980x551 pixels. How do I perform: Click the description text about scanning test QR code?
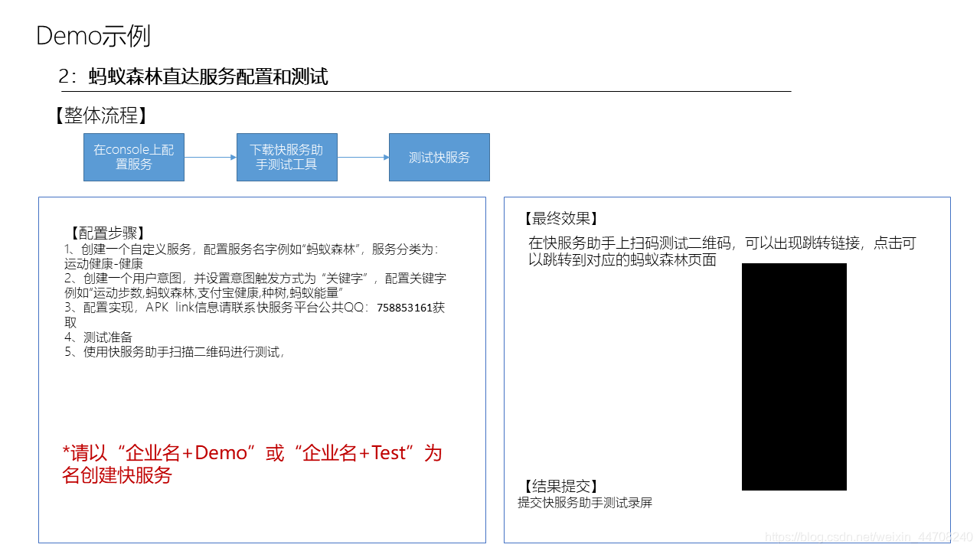pos(722,251)
